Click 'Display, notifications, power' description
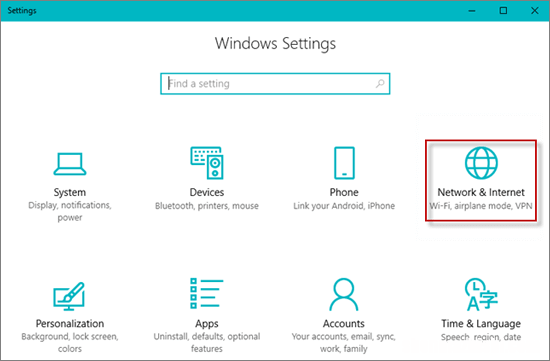 tap(70, 212)
